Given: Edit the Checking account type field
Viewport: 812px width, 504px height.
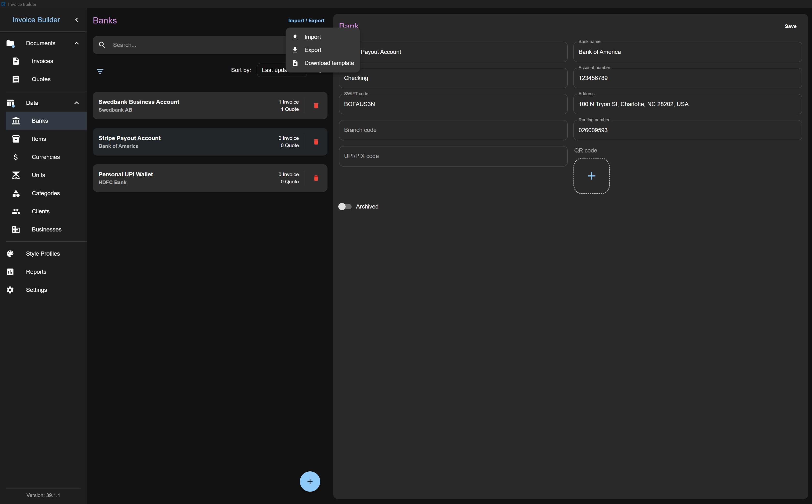Looking at the screenshot, I should coord(453,78).
